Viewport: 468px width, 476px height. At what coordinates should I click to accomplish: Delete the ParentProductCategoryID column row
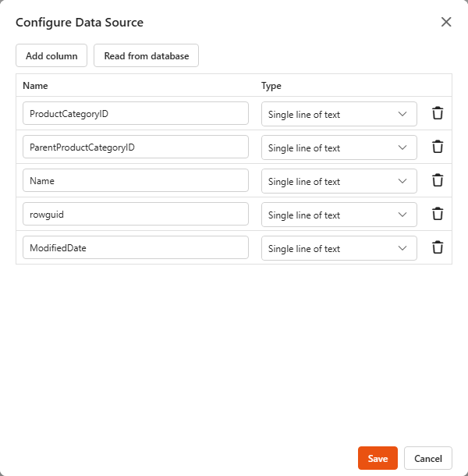pyautogui.click(x=438, y=147)
